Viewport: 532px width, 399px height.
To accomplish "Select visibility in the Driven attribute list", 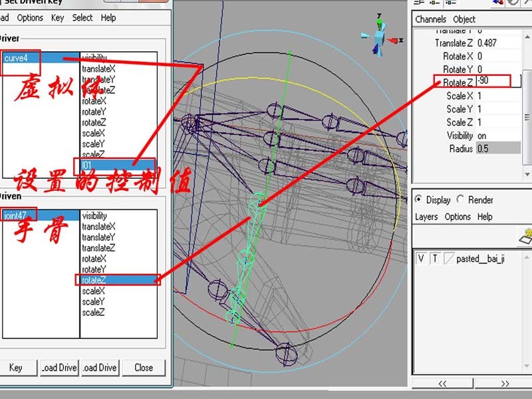I will click(94, 215).
